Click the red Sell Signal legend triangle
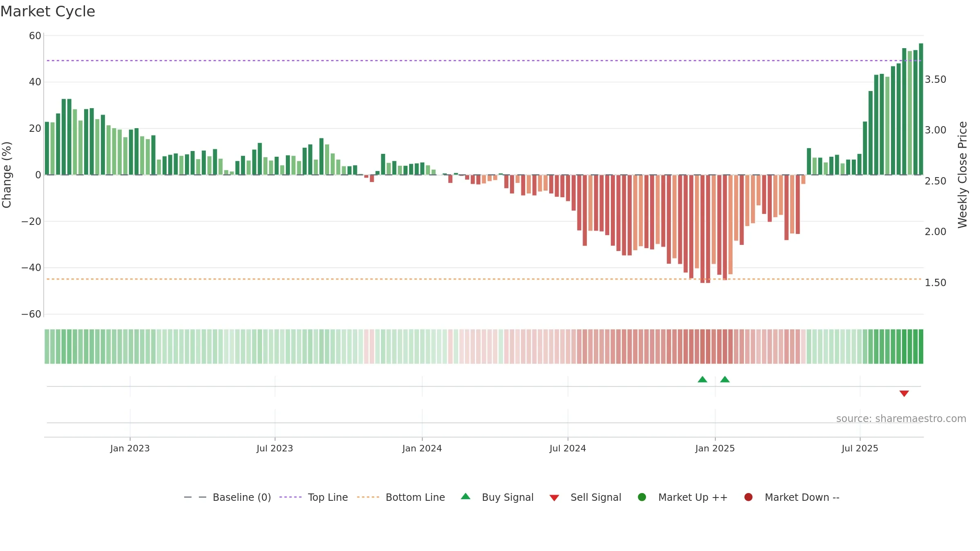The height and width of the screenshot is (551, 980). tap(554, 498)
